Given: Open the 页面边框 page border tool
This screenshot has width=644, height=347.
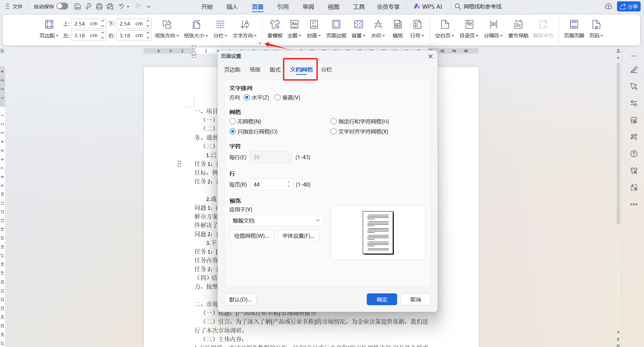Looking at the screenshot, I should 336,29.
